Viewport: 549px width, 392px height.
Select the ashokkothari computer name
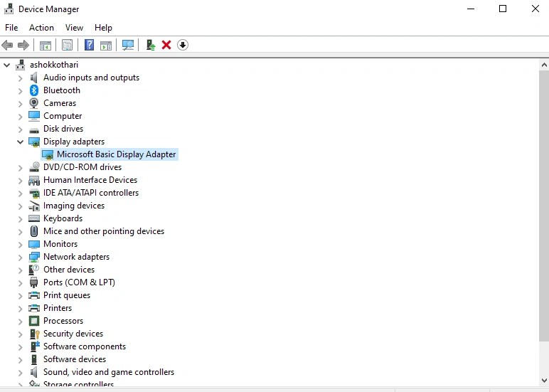point(54,65)
